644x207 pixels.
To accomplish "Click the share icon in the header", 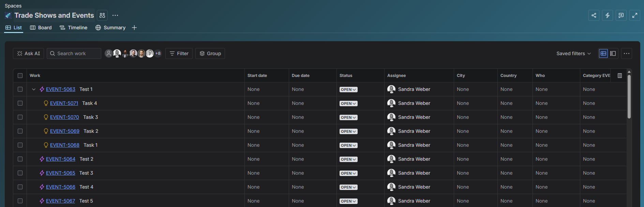I will [x=594, y=15].
